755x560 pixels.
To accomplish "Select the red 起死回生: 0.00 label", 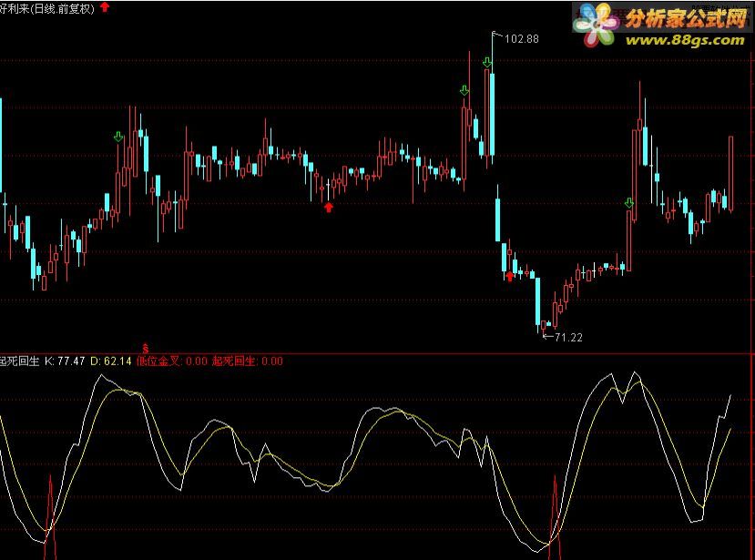I will (248, 361).
